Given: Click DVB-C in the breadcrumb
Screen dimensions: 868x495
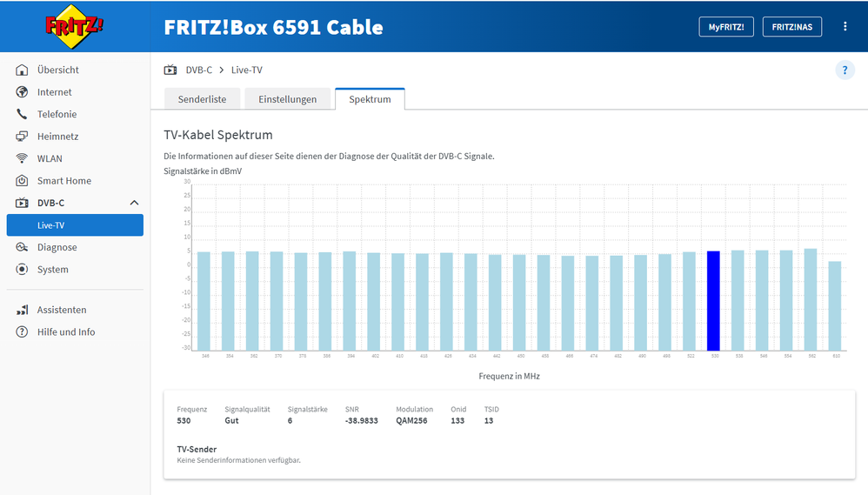Looking at the screenshot, I should [x=198, y=70].
